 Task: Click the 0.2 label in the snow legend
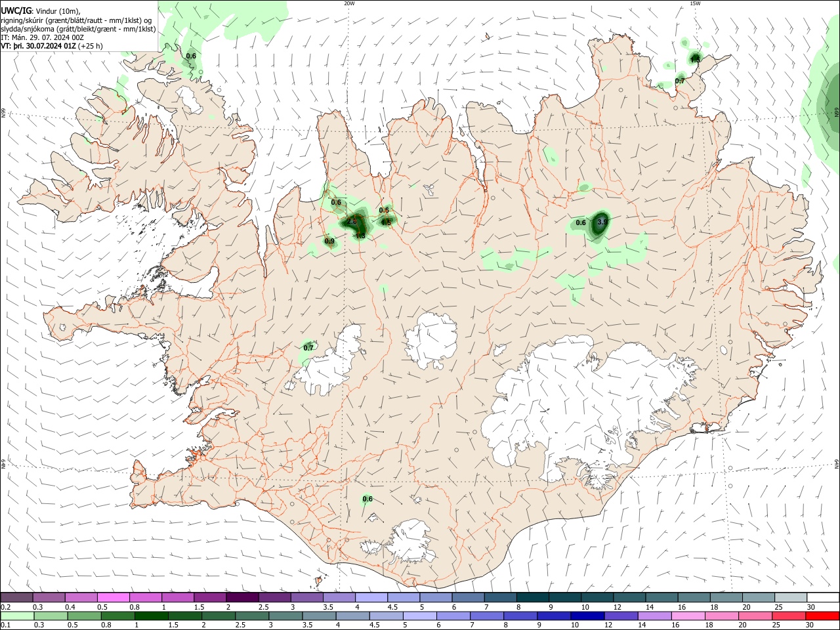(5, 607)
